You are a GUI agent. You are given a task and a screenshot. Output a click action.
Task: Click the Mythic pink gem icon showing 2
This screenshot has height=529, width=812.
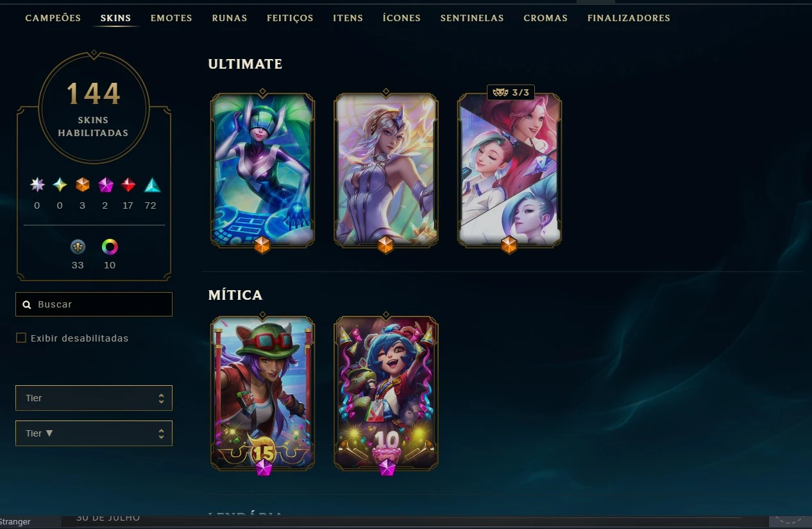[x=106, y=186]
